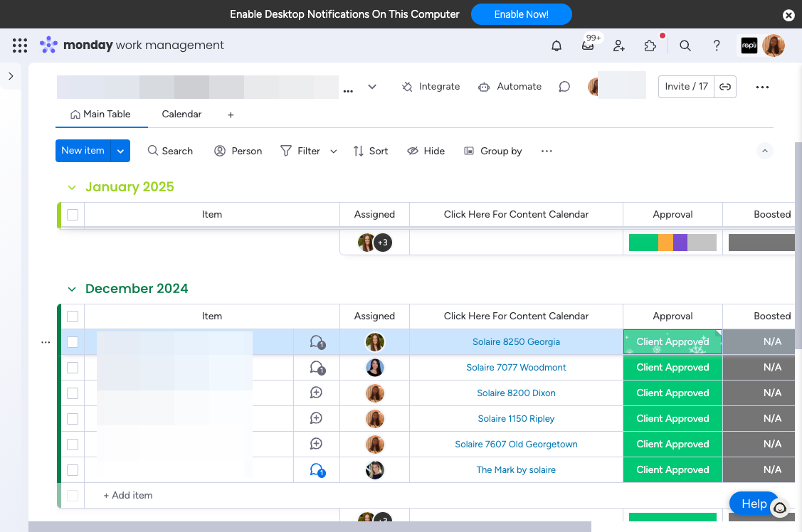This screenshot has width=802, height=532.
Task: Click the Invite / 17 button
Action: [x=687, y=87]
